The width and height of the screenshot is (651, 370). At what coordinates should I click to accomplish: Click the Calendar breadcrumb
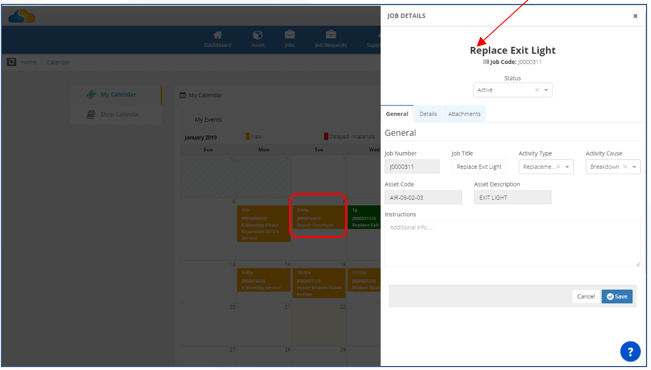[x=58, y=62]
